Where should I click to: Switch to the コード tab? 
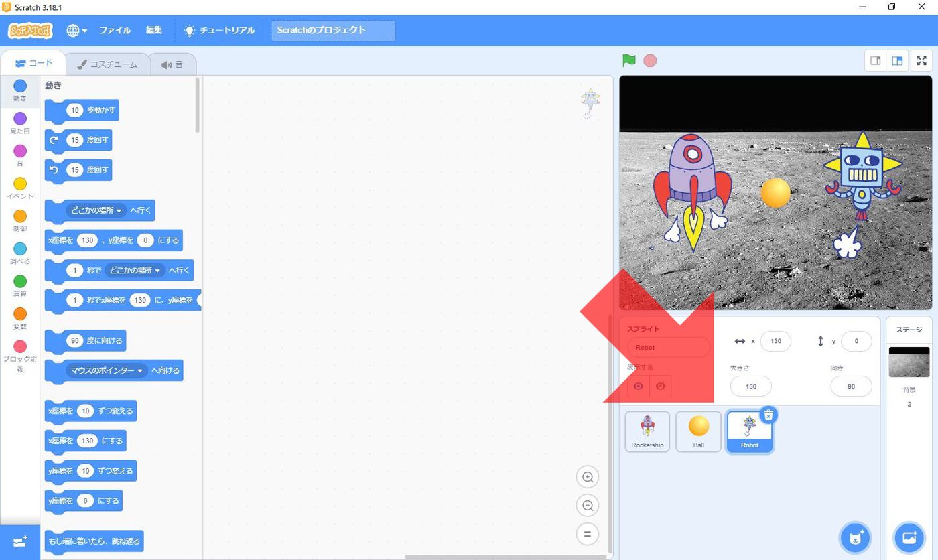pyautogui.click(x=33, y=63)
